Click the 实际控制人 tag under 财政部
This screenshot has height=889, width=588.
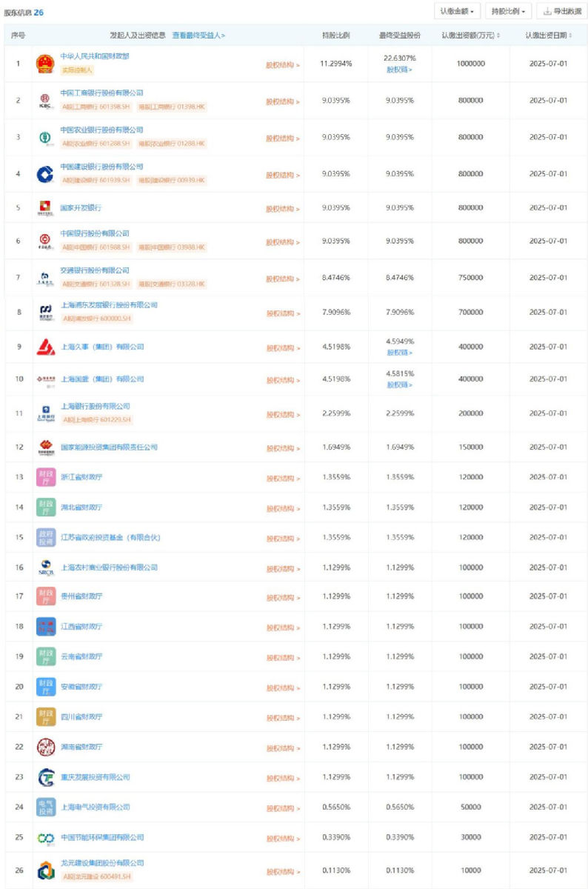pyautogui.click(x=77, y=70)
